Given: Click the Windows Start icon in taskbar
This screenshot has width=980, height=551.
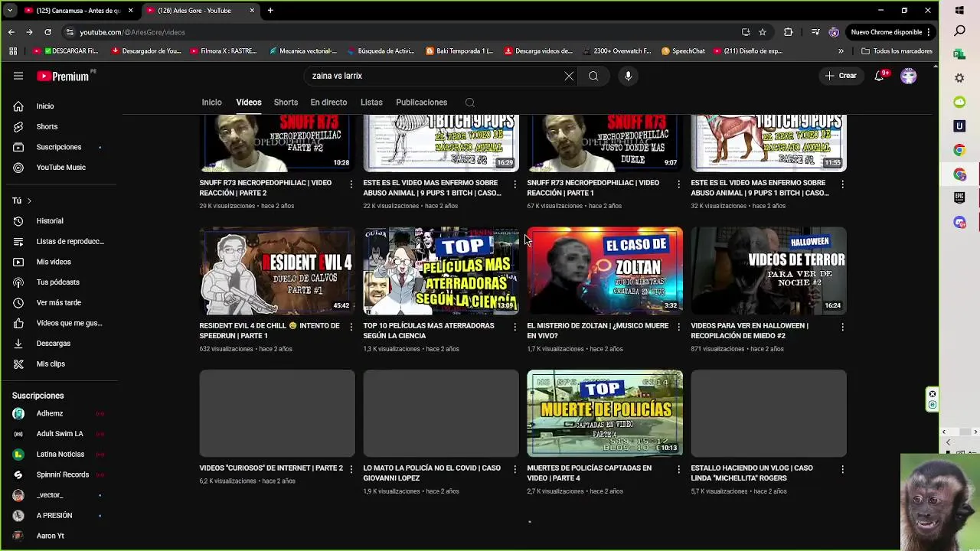Looking at the screenshot, I should click(x=960, y=11).
